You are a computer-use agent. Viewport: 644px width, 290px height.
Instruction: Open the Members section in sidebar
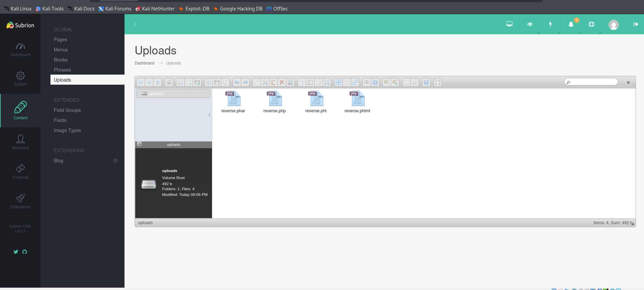(21, 142)
